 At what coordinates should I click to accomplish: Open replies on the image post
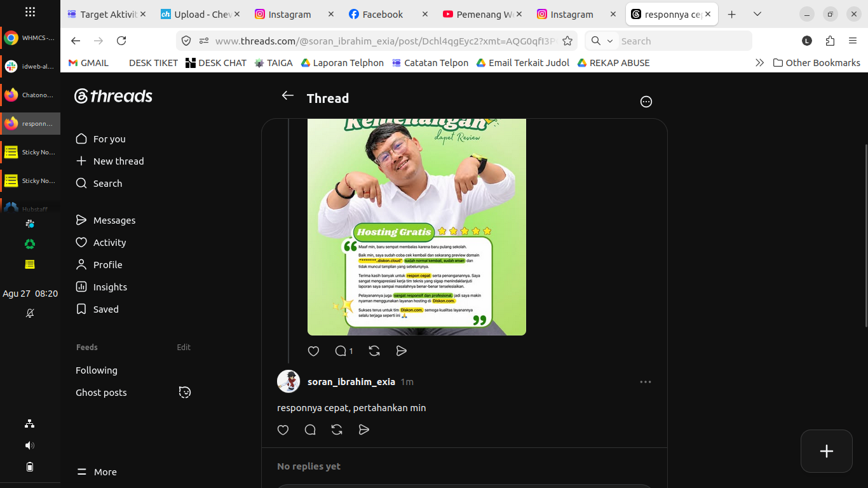click(x=344, y=351)
